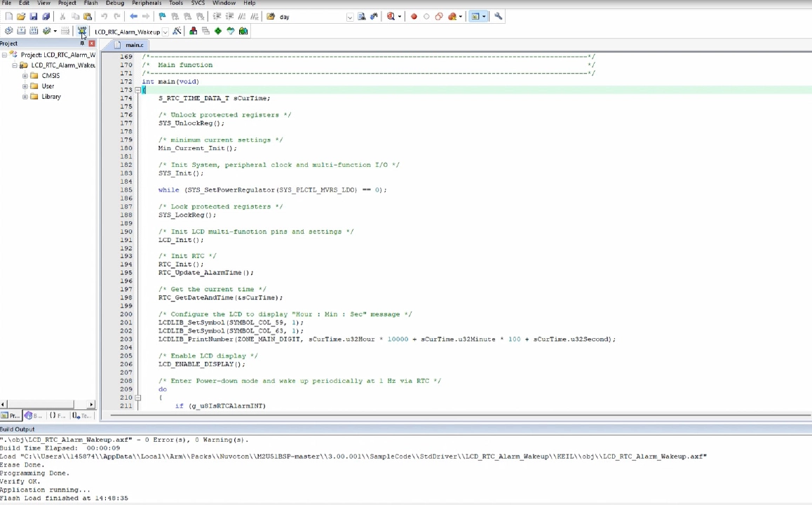This screenshot has width=812, height=505.
Task: Click the Paste icon in the toolbar
Action: (x=88, y=17)
